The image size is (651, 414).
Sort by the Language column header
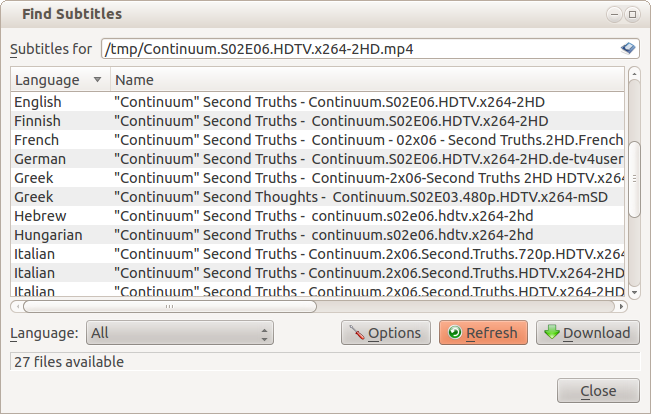[x=60, y=79]
